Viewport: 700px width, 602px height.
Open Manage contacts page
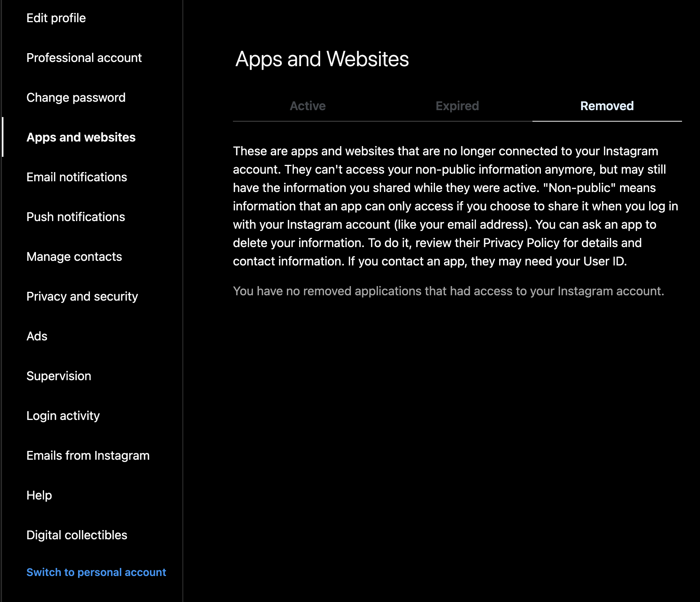coord(74,257)
